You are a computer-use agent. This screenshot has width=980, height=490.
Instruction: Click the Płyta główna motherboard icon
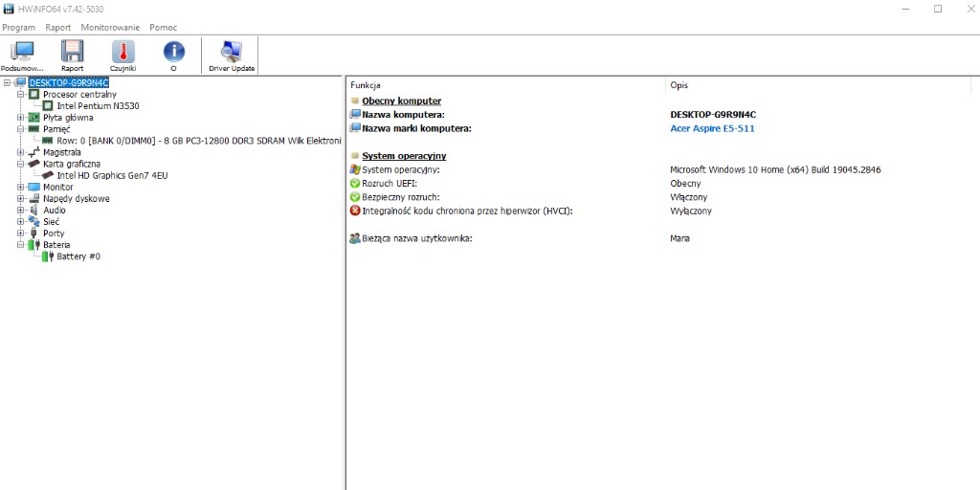(33, 118)
